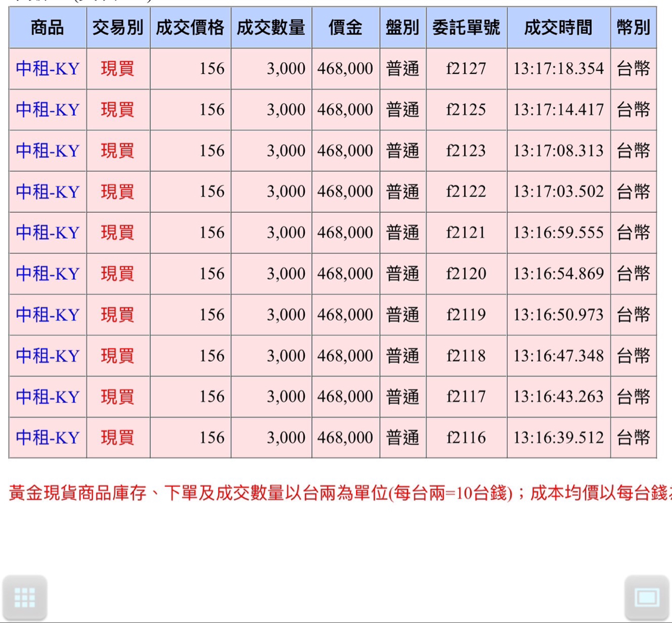The width and height of the screenshot is (672, 623).
Task: Click the trade time 13:17:18.354
Action: click(x=559, y=69)
